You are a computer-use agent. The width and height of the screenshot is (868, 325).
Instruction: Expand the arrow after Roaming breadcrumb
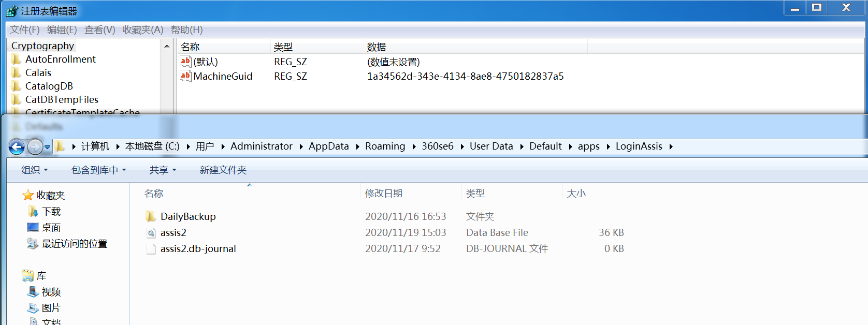413,146
